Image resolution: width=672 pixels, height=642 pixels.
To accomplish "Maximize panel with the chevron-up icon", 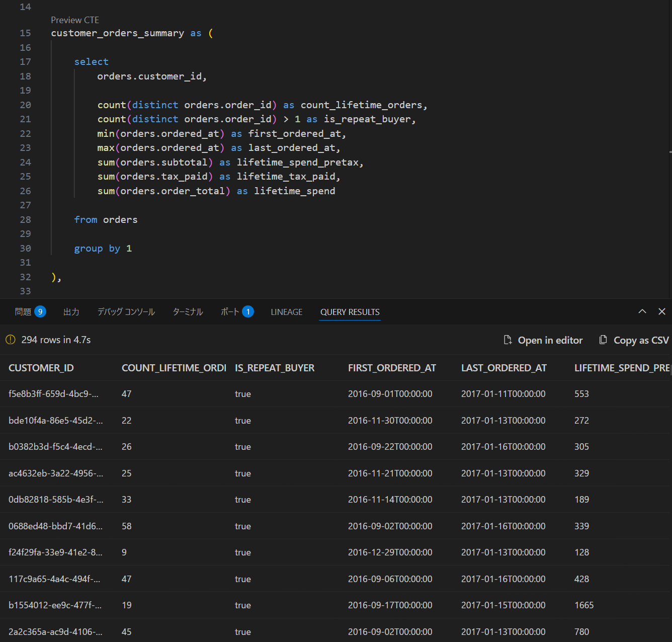I will pos(642,311).
